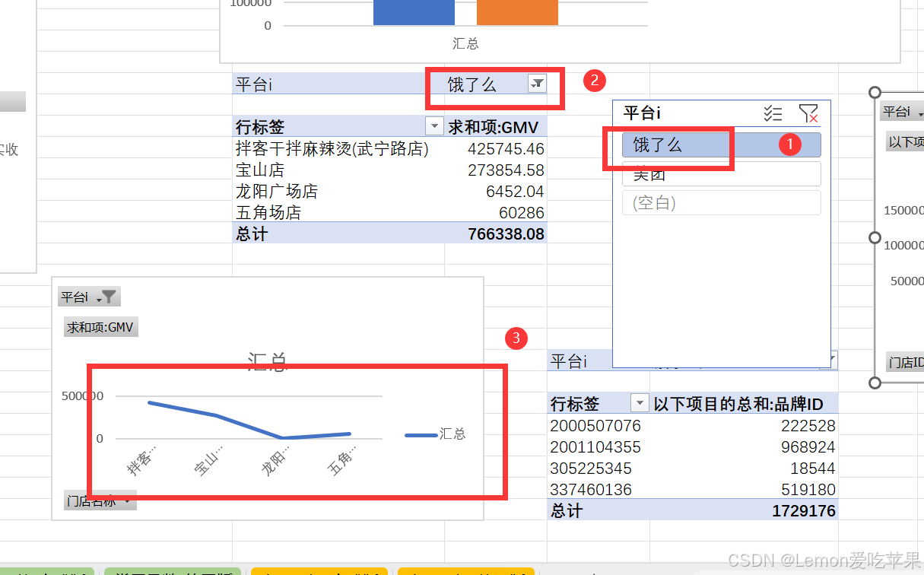Click 求和项:GMV field button on line chart
This screenshot has width=924, height=575.
(x=100, y=328)
